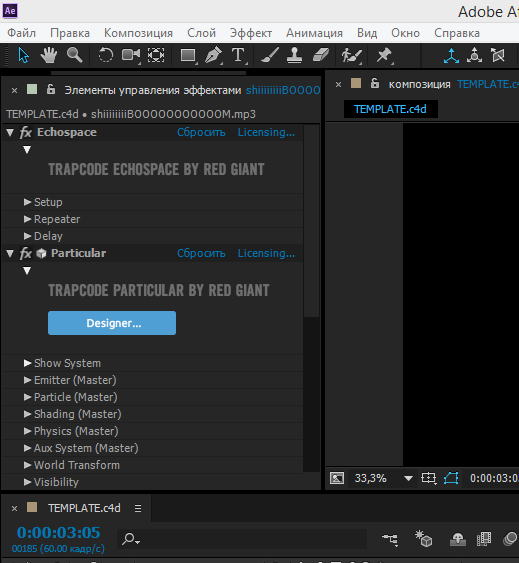This screenshot has height=563, width=519.
Task: Open the Particular Designer button
Action: (x=112, y=323)
